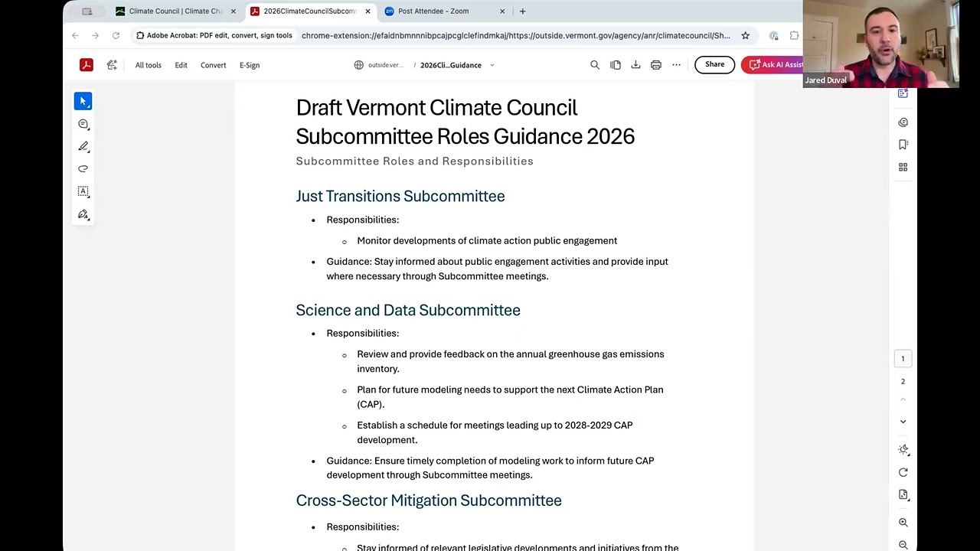This screenshot has width=980, height=551.
Task: Click the Adobe Acrobat home logo
Action: tap(86, 65)
